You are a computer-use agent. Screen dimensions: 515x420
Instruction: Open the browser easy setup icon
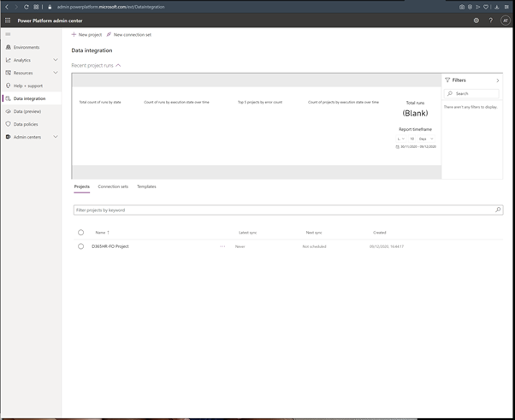point(506,7)
